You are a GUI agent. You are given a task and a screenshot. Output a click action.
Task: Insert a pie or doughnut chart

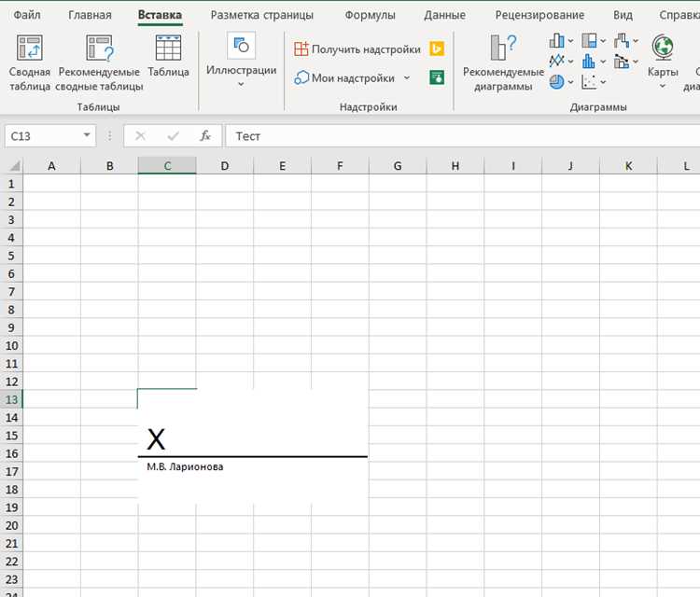556,82
